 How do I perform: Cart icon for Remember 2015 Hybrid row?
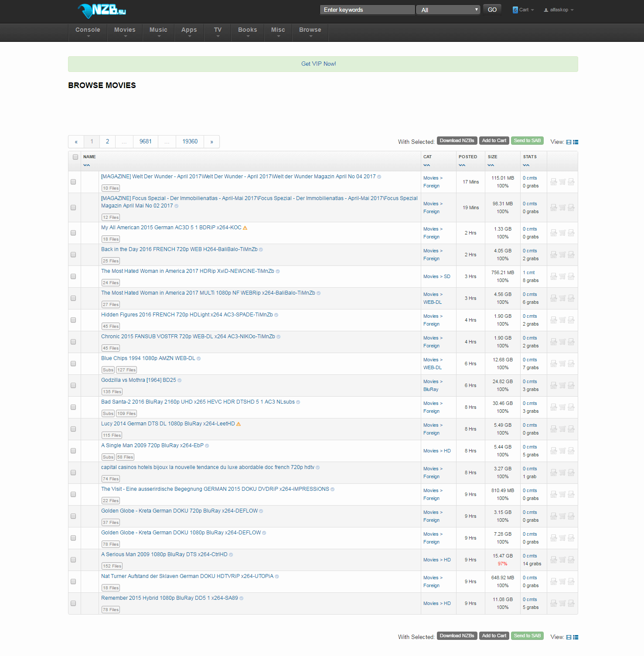(562, 603)
